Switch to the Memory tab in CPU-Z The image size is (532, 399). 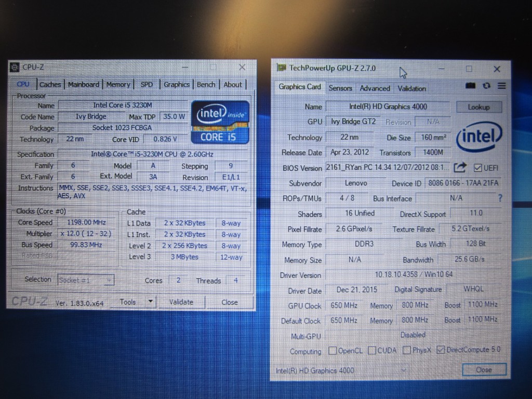click(x=118, y=85)
